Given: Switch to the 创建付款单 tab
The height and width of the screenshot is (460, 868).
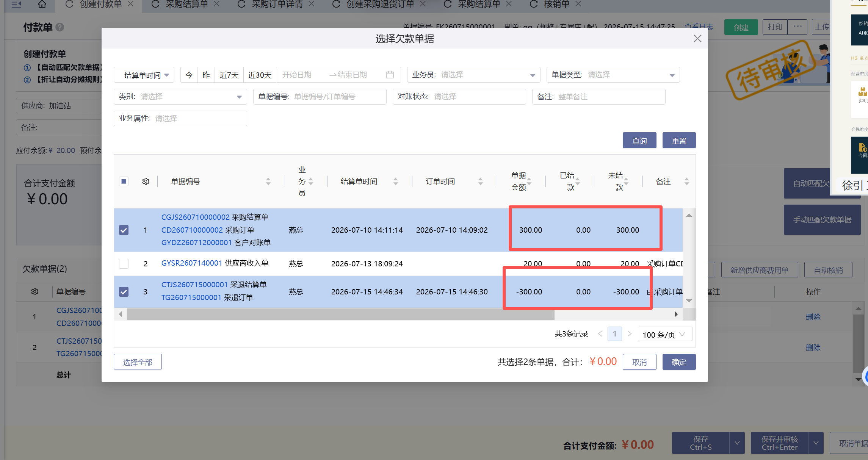Looking at the screenshot, I should 100,4.
